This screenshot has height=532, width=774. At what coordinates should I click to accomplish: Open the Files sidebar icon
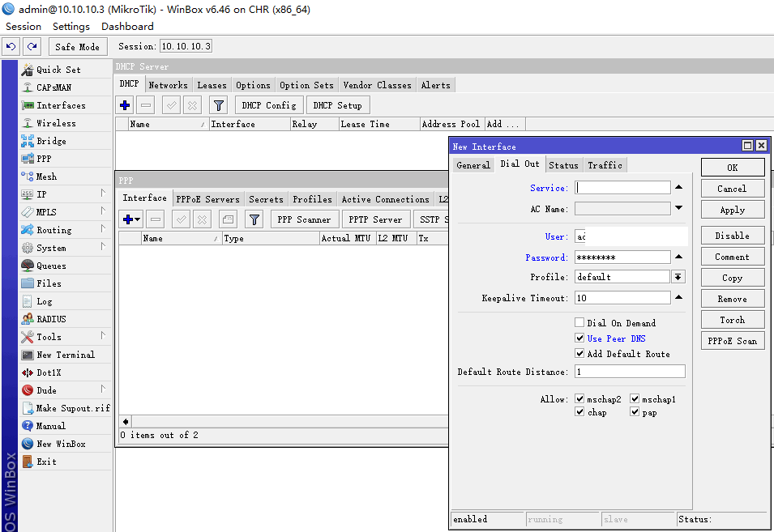(x=28, y=283)
